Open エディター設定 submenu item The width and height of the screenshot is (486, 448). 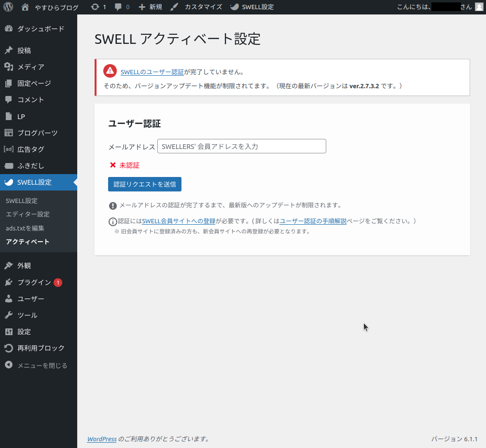coord(28,214)
